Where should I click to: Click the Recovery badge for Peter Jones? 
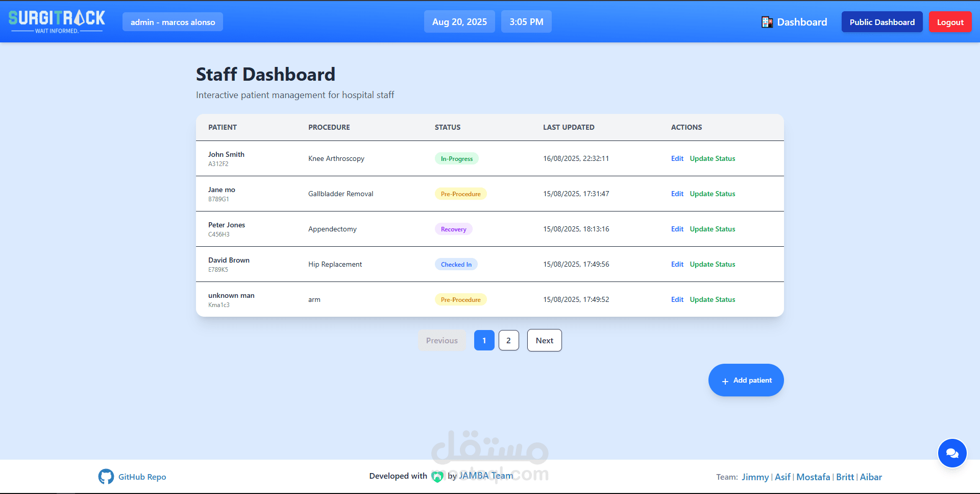click(x=453, y=229)
